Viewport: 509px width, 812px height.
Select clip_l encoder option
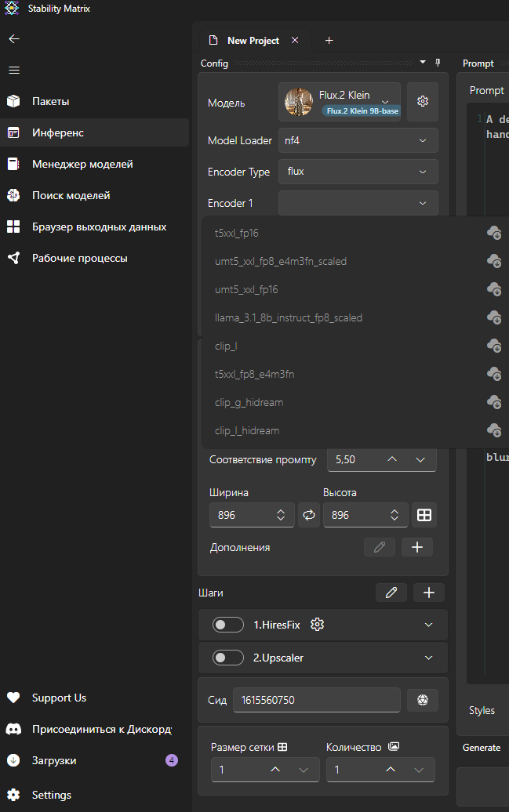[226, 346]
